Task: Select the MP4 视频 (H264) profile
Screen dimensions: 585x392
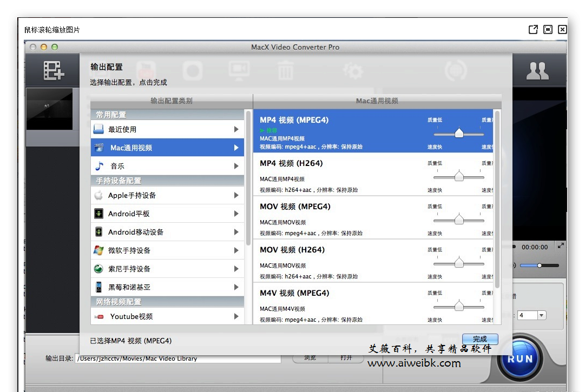Action: (x=373, y=174)
